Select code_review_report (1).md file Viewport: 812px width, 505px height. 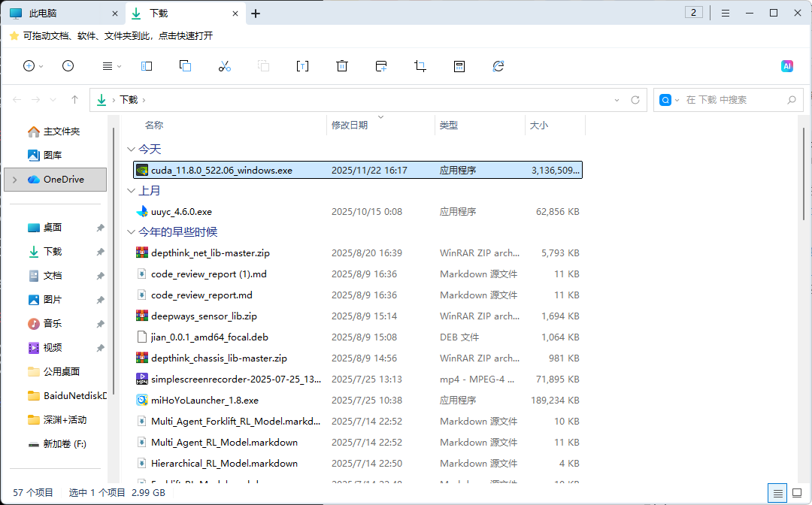click(x=358, y=274)
